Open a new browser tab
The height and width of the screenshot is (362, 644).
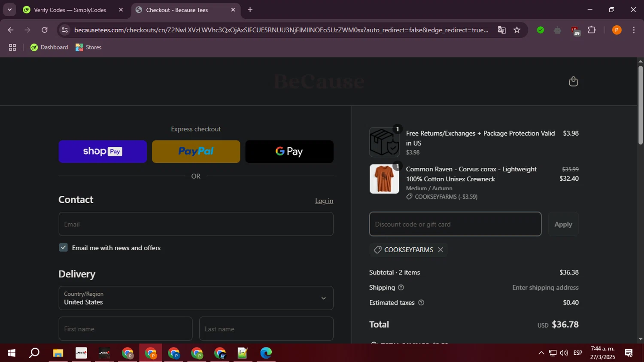250,10
